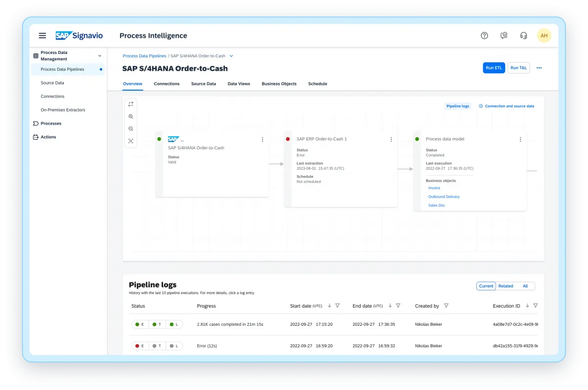Click the log entry '2.81K cases completed in 21m 15s'

[230, 324]
